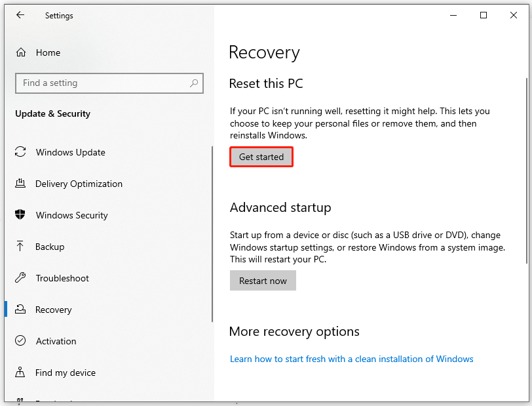Select the Recovery sidebar label
The width and height of the screenshot is (532, 406).
point(54,310)
